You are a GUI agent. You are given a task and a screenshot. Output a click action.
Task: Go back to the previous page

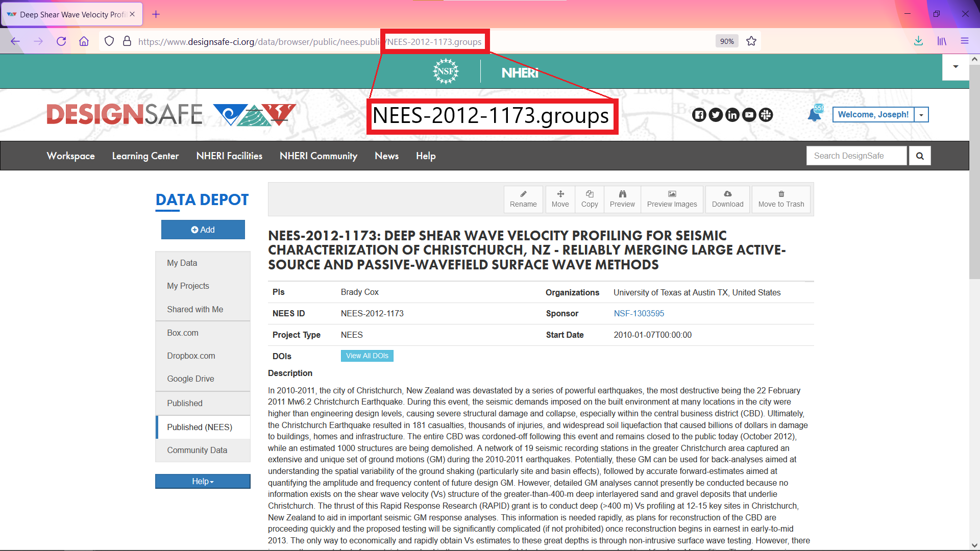click(15, 41)
